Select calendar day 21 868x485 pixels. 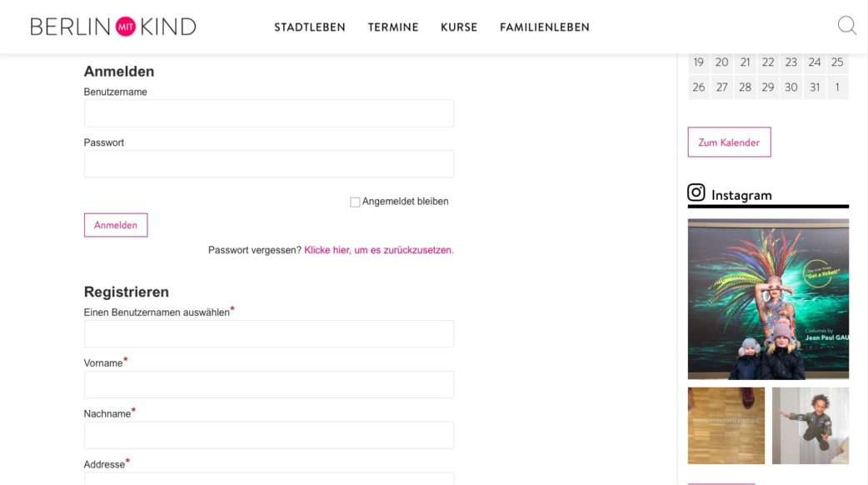(745, 62)
